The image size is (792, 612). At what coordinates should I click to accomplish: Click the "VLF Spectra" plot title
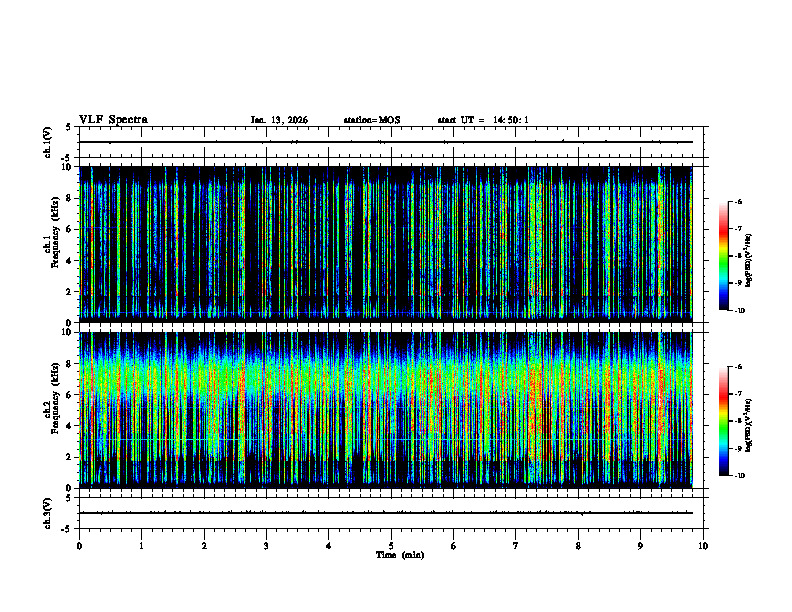113,120
